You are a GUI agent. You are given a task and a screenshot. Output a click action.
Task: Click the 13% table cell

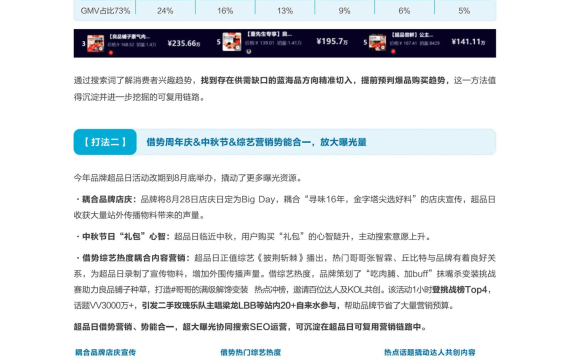point(285,11)
